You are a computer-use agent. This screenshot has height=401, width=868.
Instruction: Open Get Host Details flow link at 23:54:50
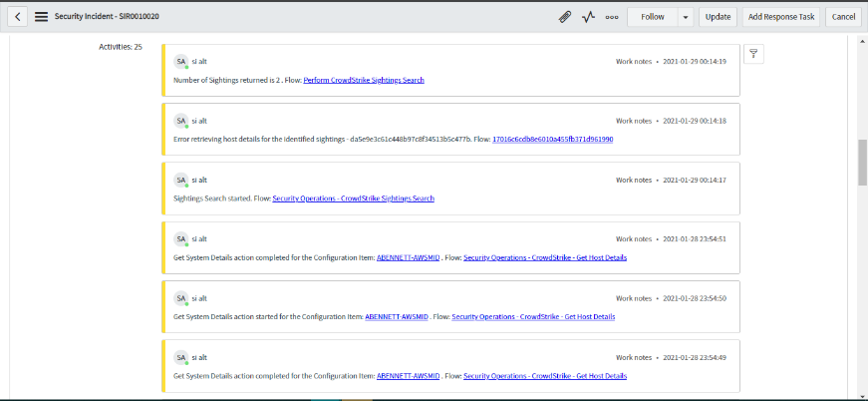(x=533, y=317)
